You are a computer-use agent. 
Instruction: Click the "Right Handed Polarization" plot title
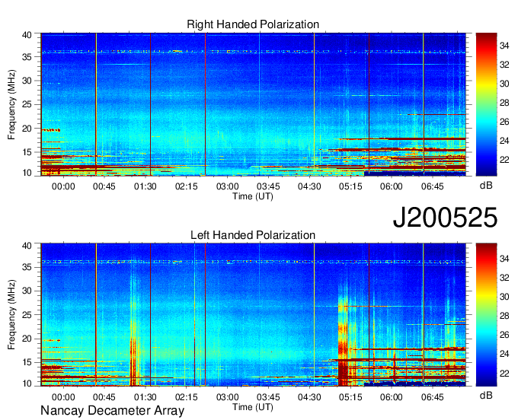pos(253,24)
